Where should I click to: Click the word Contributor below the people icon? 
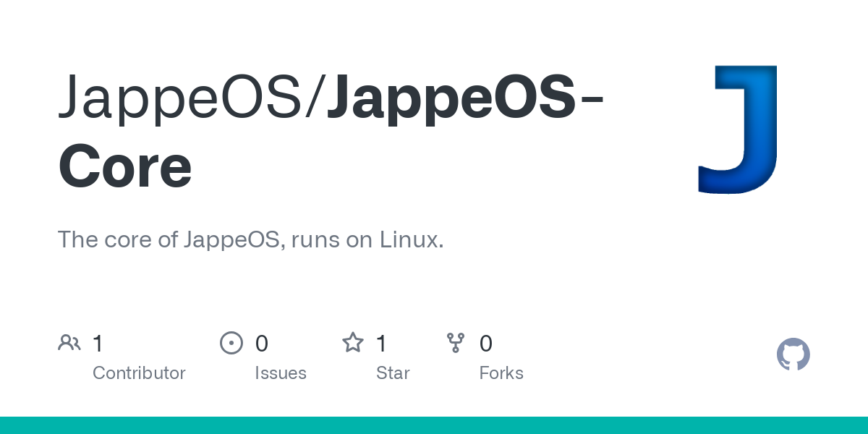139,373
